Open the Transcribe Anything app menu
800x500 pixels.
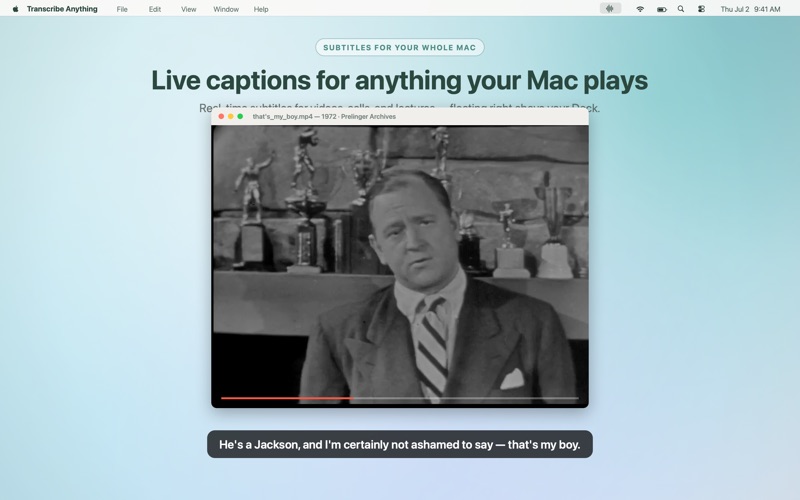[x=62, y=9]
